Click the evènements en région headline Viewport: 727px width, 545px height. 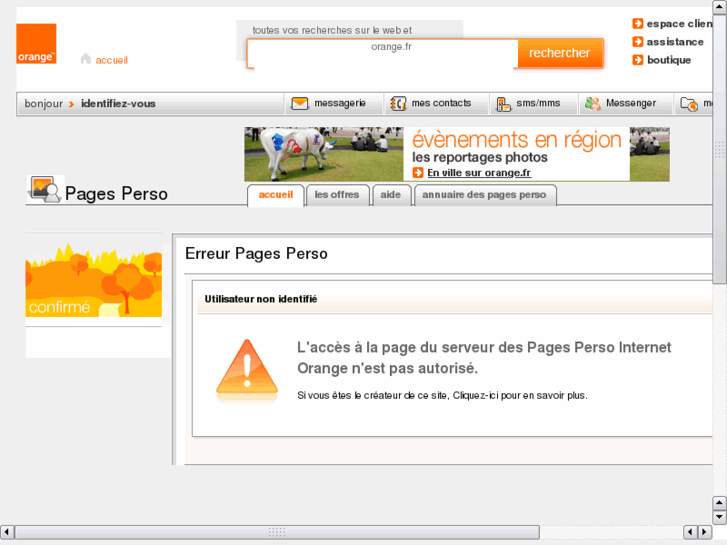(x=517, y=140)
